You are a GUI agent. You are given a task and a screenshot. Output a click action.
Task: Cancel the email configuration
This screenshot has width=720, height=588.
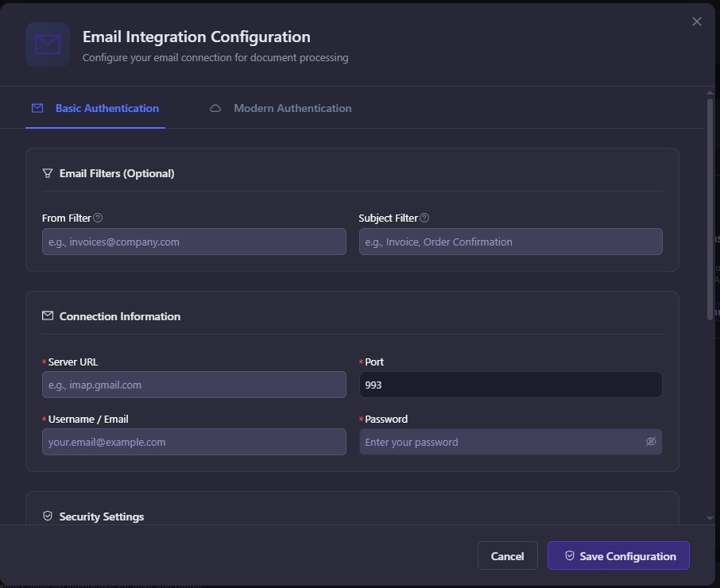point(507,556)
